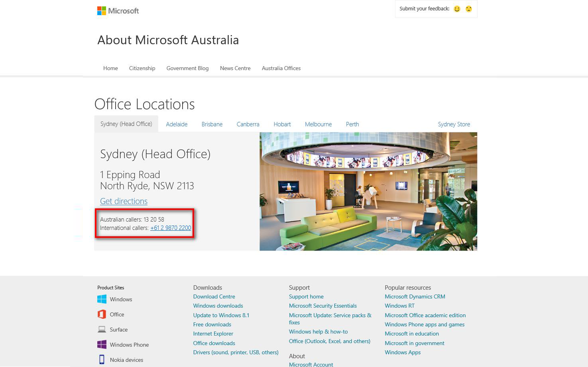The image size is (588, 367).
Task: Click the Sydney office lobby photo
Action: pos(368,191)
